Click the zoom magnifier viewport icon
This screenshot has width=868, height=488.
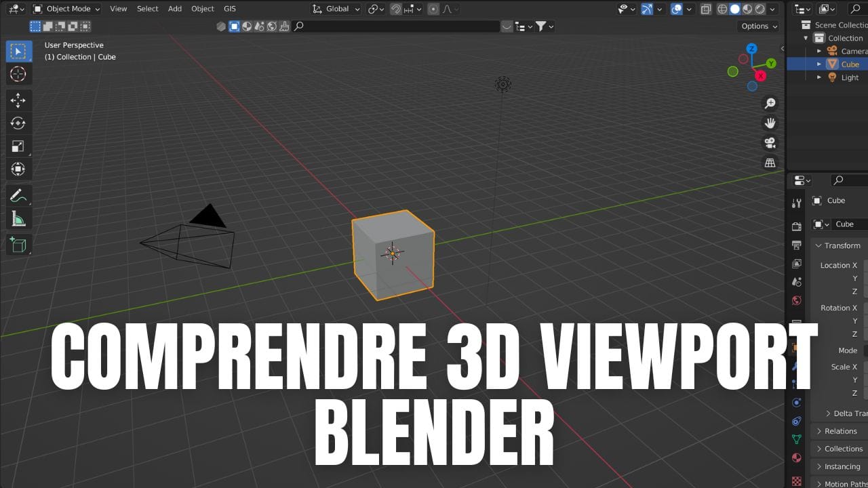pyautogui.click(x=770, y=104)
